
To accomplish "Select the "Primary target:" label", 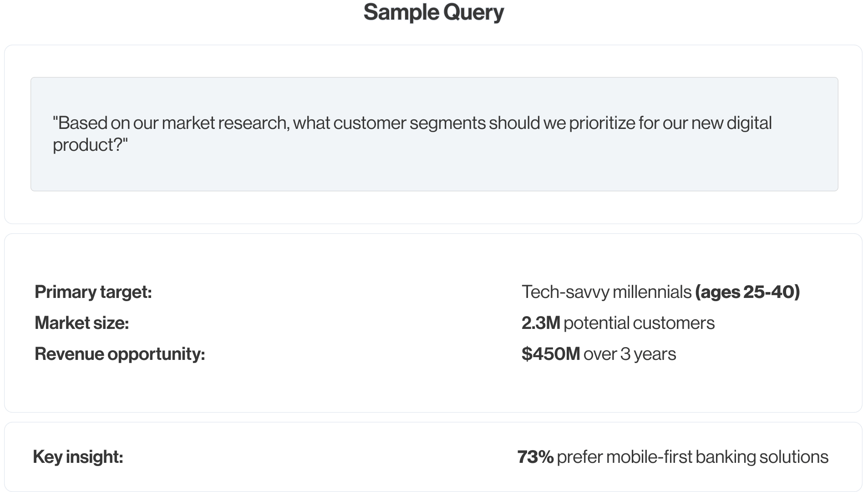I will point(93,292).
